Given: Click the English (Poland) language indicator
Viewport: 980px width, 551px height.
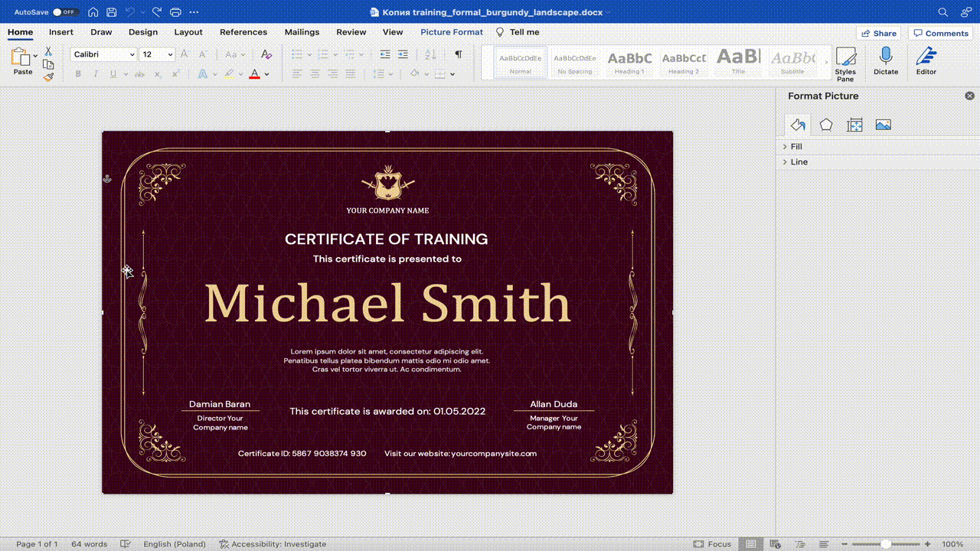Looking at the screenshot, I should point(175,544).
